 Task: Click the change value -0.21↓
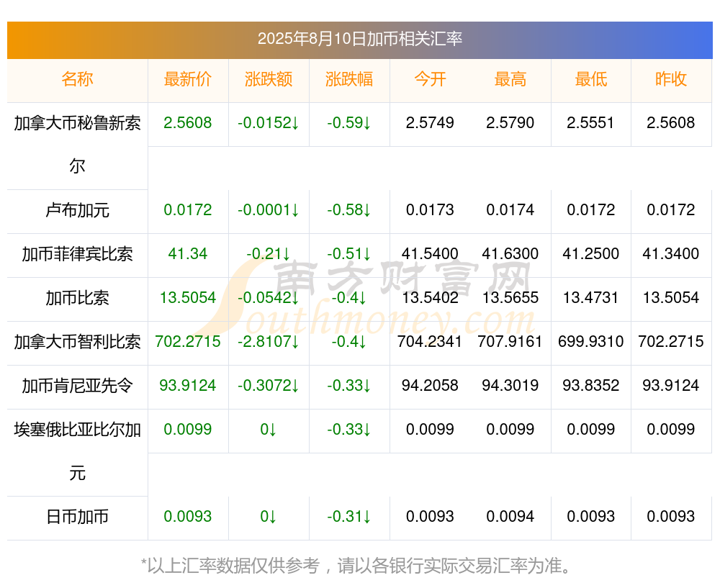pyautogui.click(x=269, y=253)
